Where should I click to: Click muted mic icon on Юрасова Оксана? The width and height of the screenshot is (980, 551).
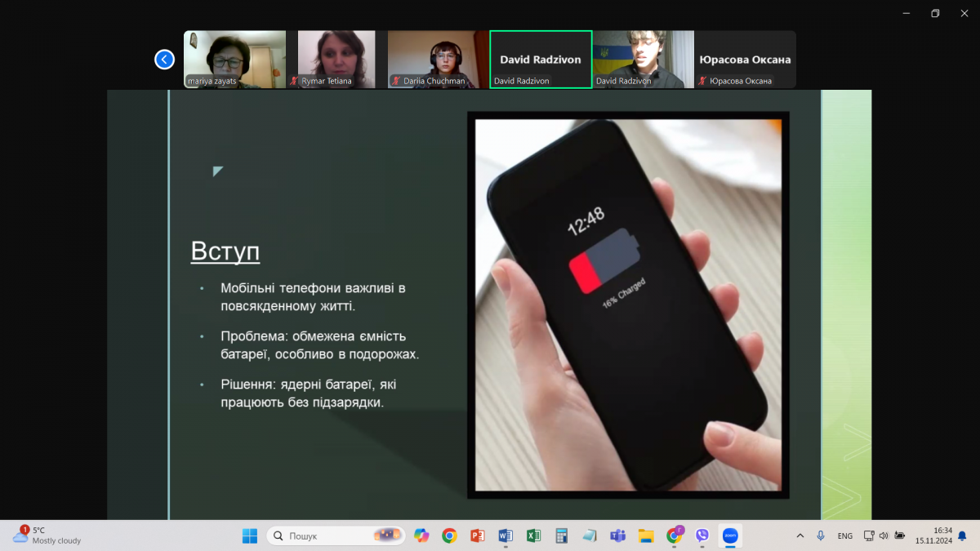(702, 81)
